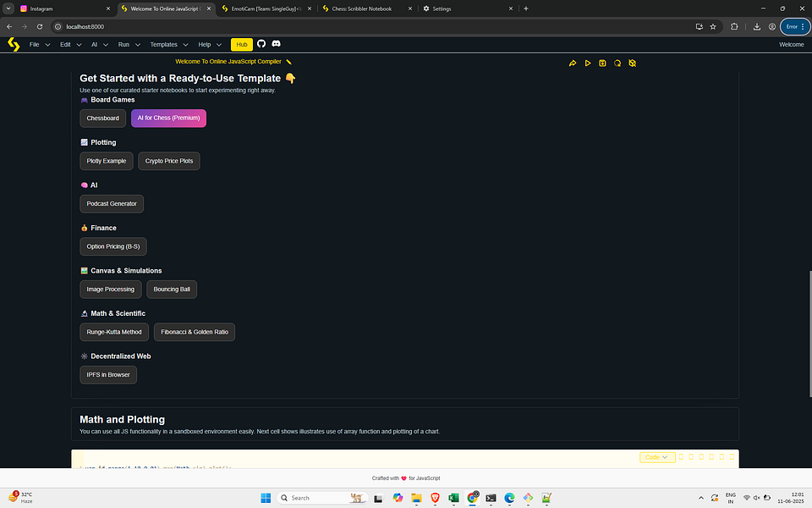Click the save notebook icon
Viewport: 812px width, 508px height.
click(602, 63)
